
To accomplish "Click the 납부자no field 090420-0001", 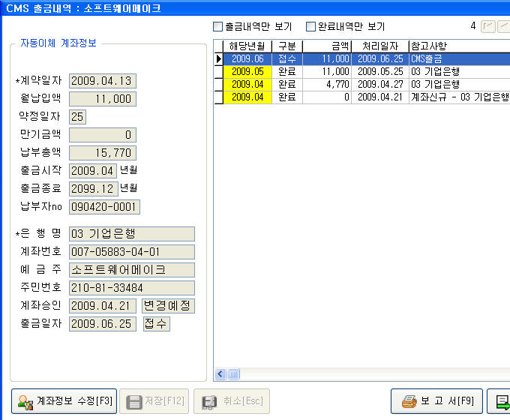I will click(x=104, y=207).
